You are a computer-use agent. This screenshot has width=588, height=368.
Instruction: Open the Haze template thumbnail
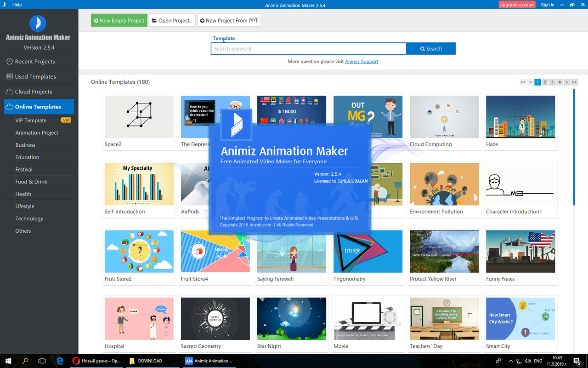point(520,117)
